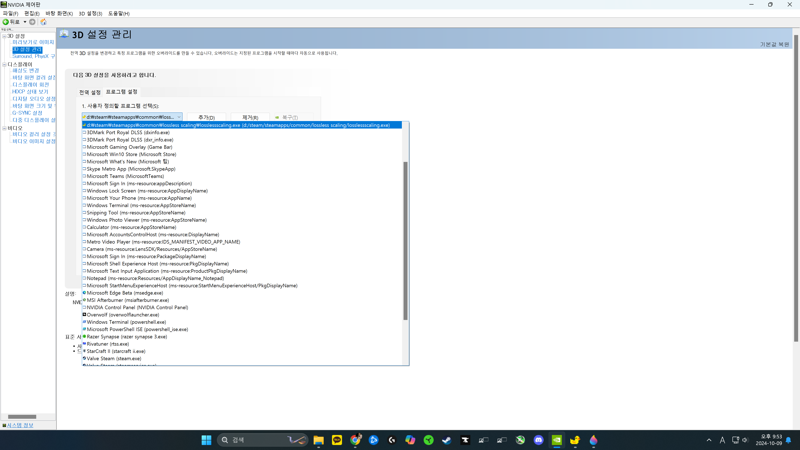Open the Back history dropdown arrow

[24, 22]
